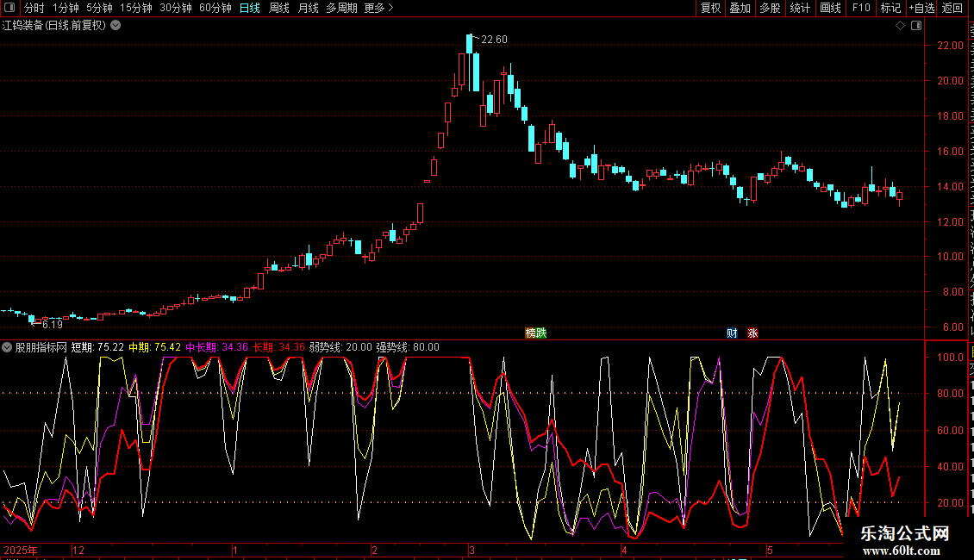Click the 涨 event marker
The width and height of the screenshot is (974, 560).
tap(752, 333)
